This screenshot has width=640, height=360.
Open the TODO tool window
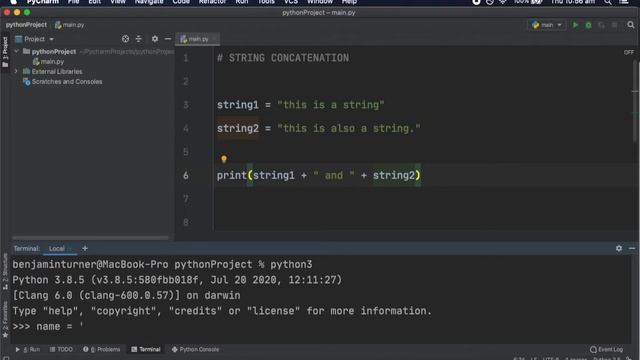[x=61, y=349]
